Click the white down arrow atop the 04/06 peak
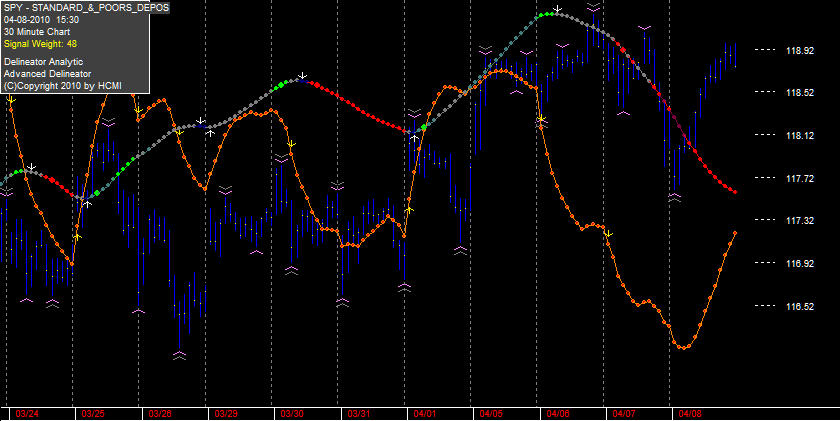This screenshot has width=840, height=421. coord(558,9)
